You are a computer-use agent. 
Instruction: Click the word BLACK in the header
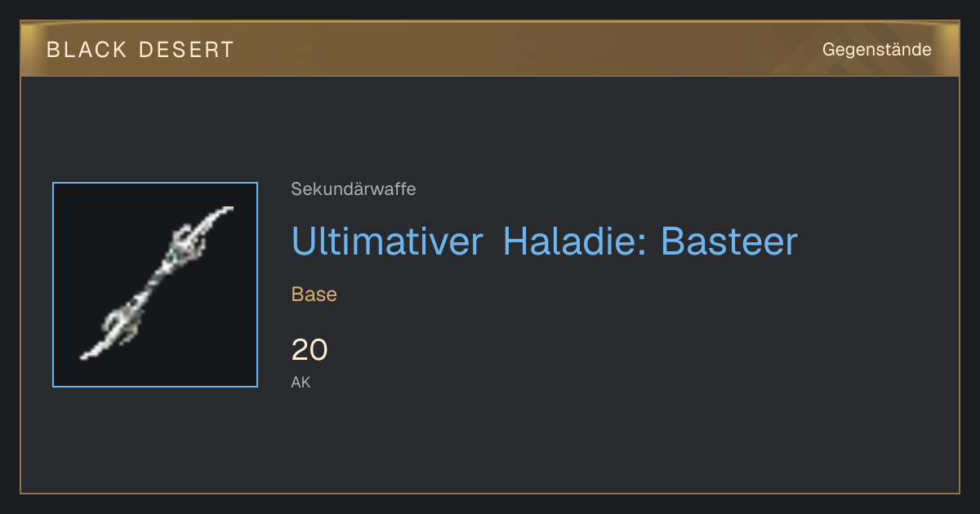(87, 50)
